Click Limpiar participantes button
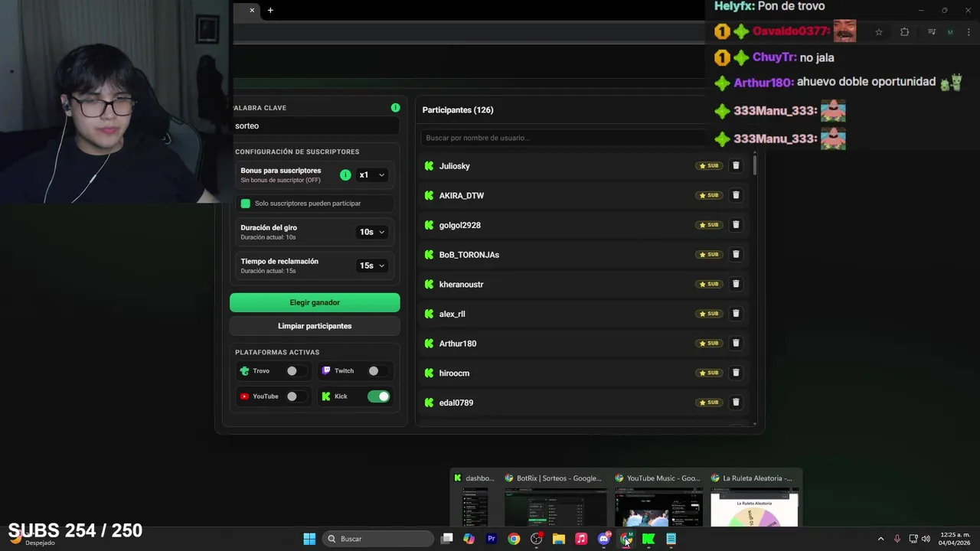The height and width of the screenshot is (551, 980). click(x=315, y=326)
